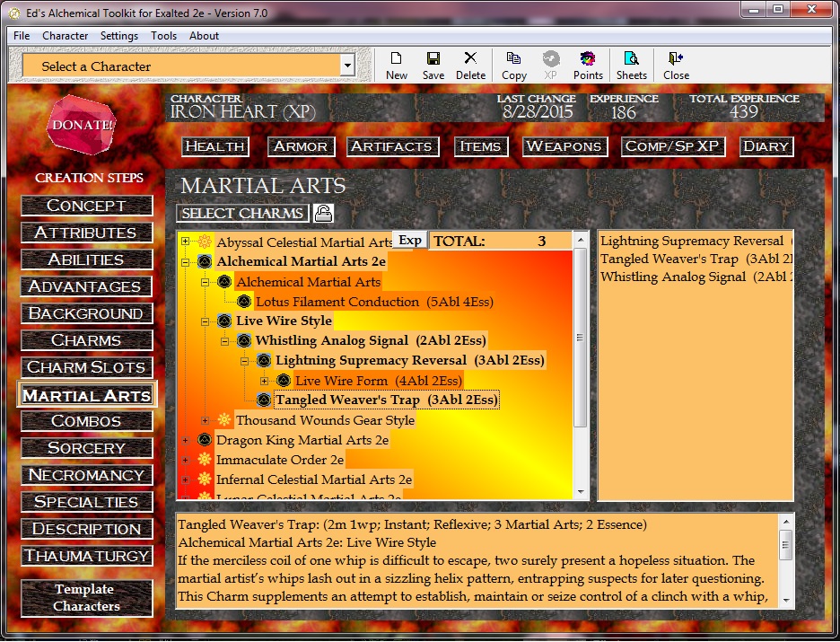Open the About menu
840x642 pixels.
204,36
